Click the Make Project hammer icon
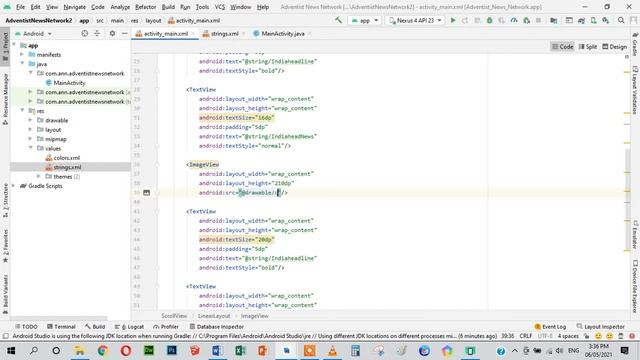The height and width of the screenshot is (360, 640). coord(338,20)
